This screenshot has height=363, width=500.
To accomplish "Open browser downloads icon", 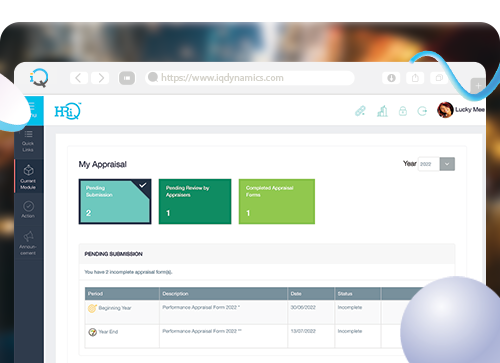I will tap(391, 78).
